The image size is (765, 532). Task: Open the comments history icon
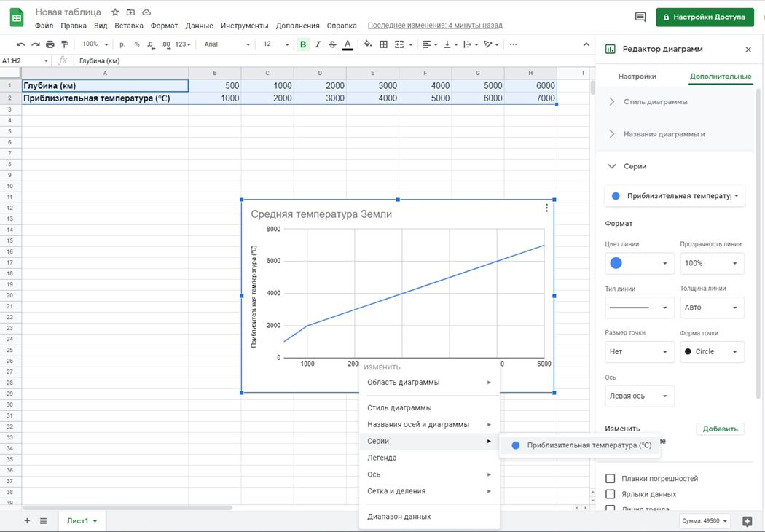click(x=640, y=17)
